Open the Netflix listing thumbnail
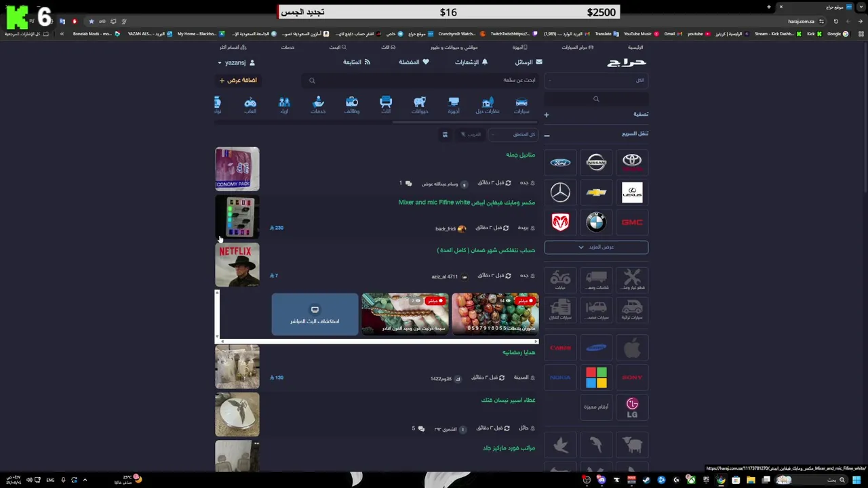The height and width of the screenshot is (488, 868). coord(237,264)
